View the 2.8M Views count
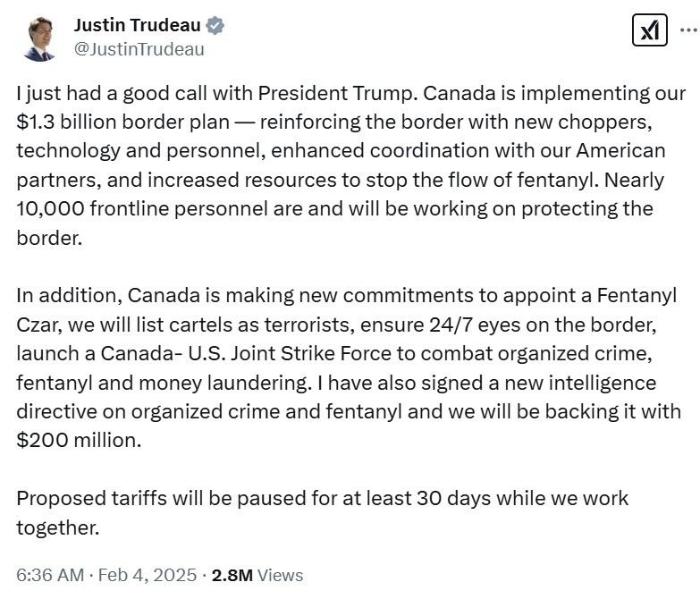 coord(257,575)
